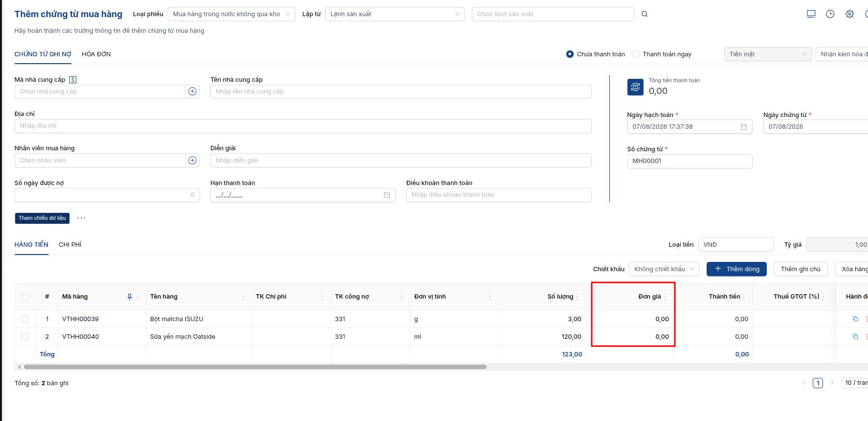This screenshot has height=421, width=868.
Task: Add new supplier with plus icon
Action: (193, 92)
